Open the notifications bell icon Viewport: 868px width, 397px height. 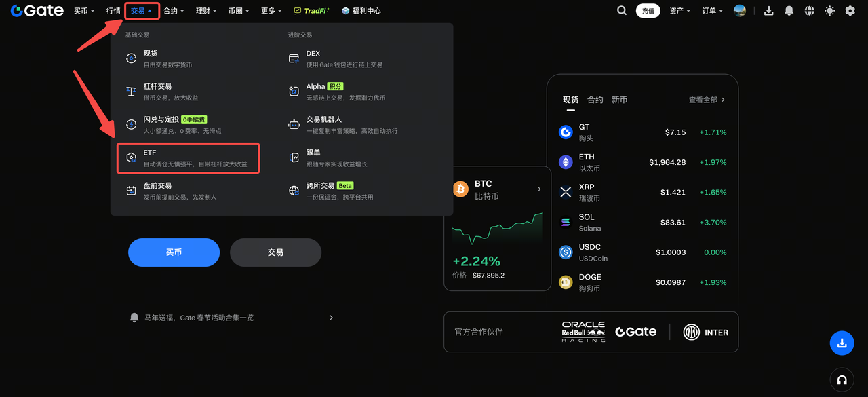[x=789, y=11]
